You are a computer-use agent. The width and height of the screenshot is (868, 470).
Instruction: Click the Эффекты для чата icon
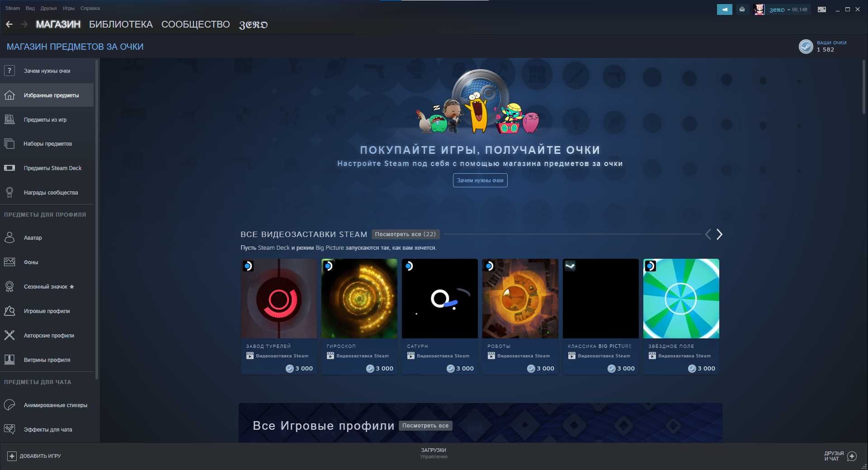tap(9, 429)
